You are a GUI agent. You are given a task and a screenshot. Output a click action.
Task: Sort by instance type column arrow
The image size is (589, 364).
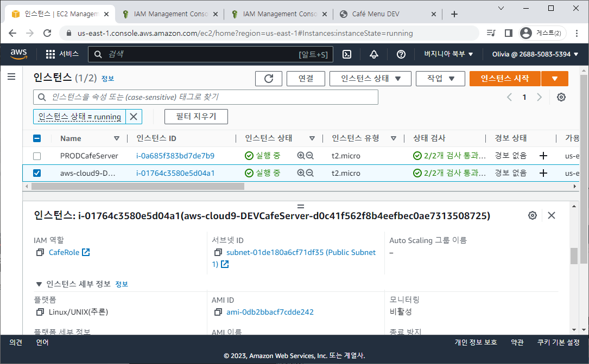click(393, 138)
